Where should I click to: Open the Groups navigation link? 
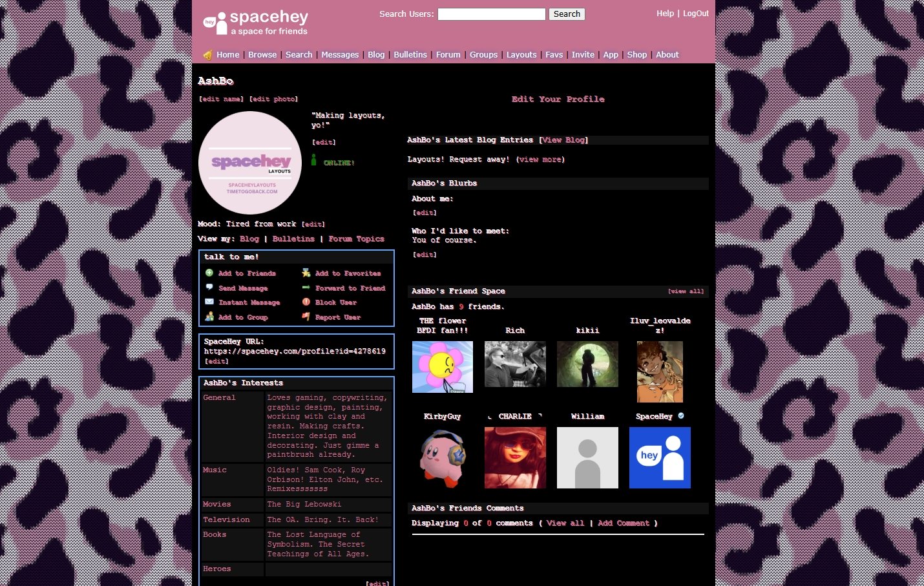click(x=483, y=55)
